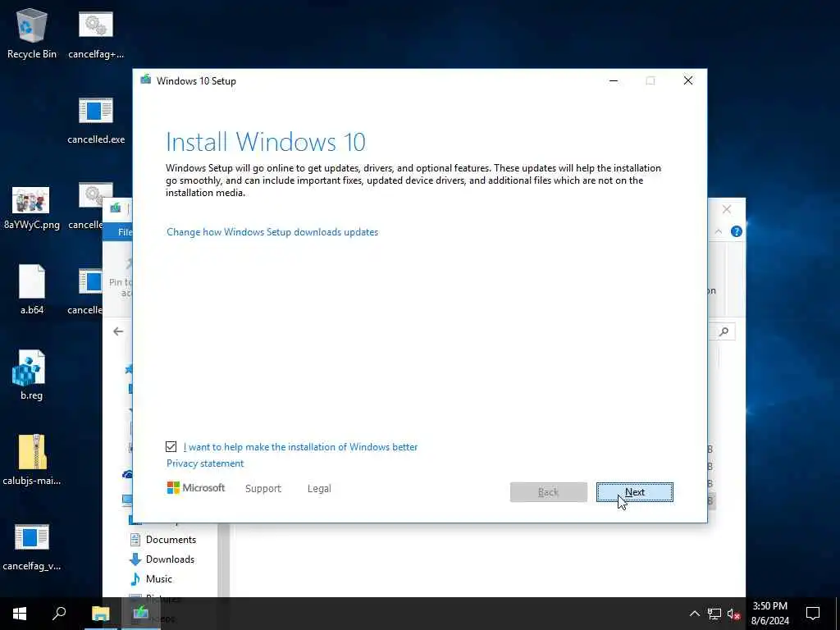Click the Windows 10 Setup title bar icon
The image size is (840, 630).
(x=146, y=80)
